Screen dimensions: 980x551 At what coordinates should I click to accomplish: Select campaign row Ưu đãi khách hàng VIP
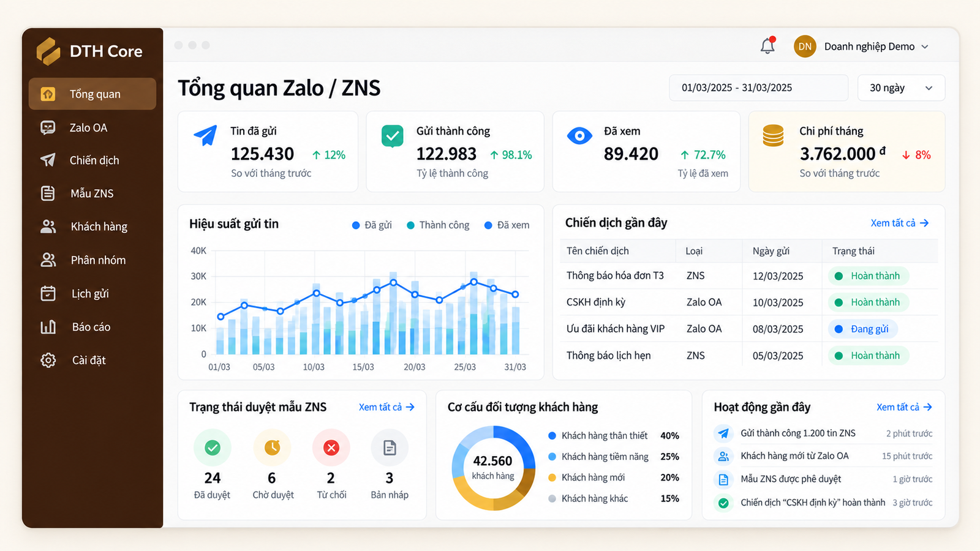coord(748,329)
